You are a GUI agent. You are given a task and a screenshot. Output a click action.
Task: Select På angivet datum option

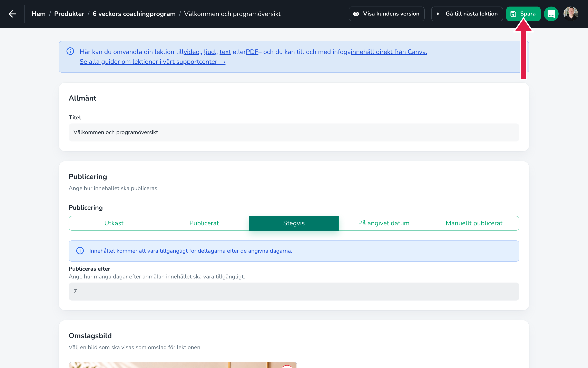pyautogui.click(x=384, y=223)
